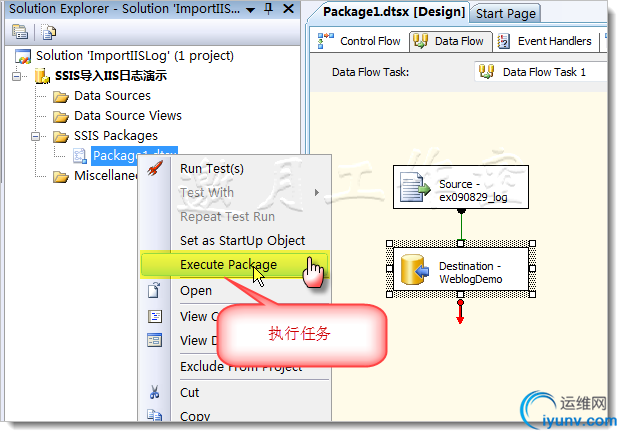This screenshot has width=623, height=437.
Task: Click the rocket icon beside Run Test(s)
Action: [154, 168]
